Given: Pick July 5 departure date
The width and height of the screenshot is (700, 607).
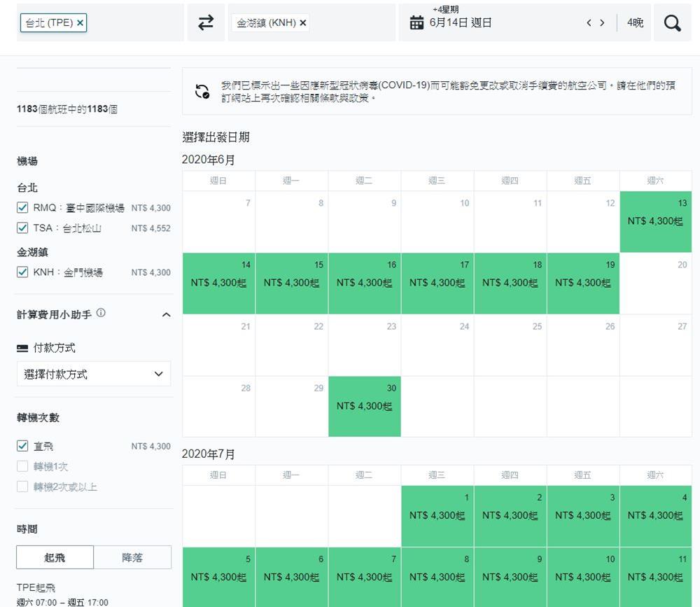Looking at the screenshot, I should (218, 577).
